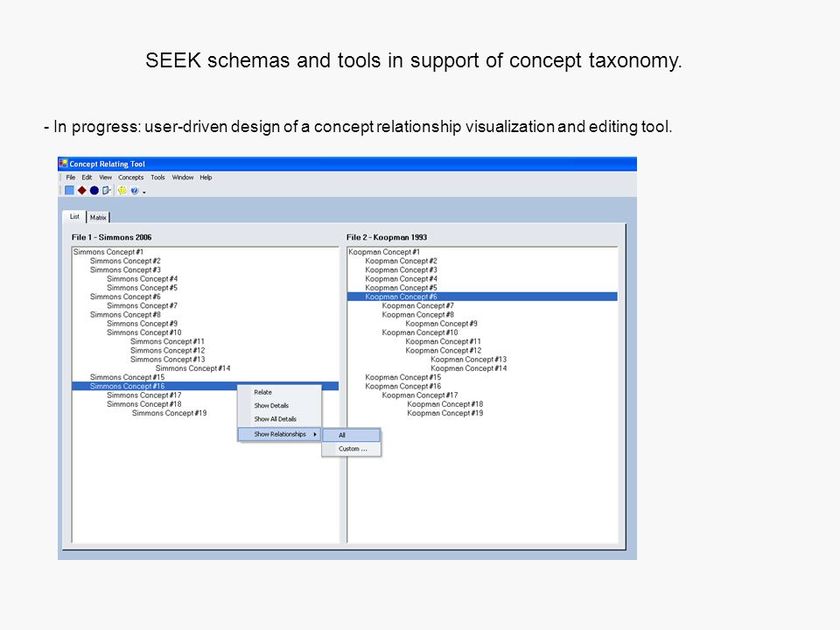Open the Concepts menu
Screen dimensions: 840x630
(x=130, y=178)
